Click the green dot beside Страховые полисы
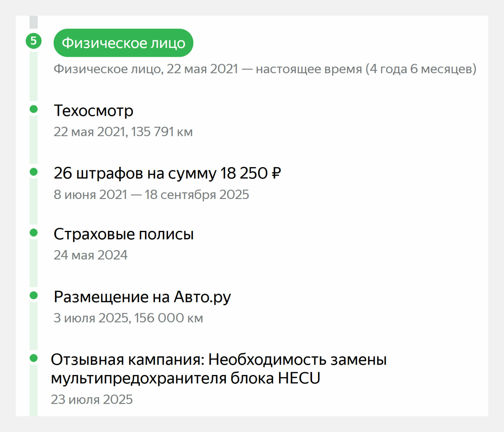The width and height of the screenshot is (504, 432). tap(34, 233)
